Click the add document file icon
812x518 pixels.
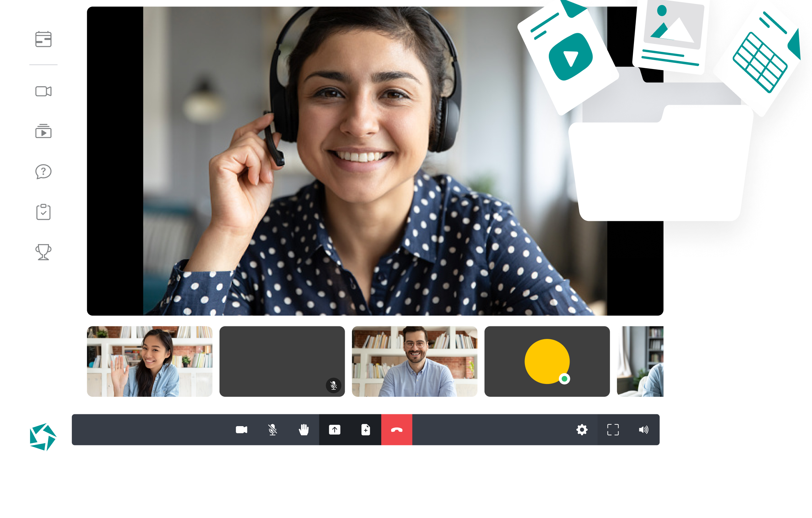[x=366, y=430]
